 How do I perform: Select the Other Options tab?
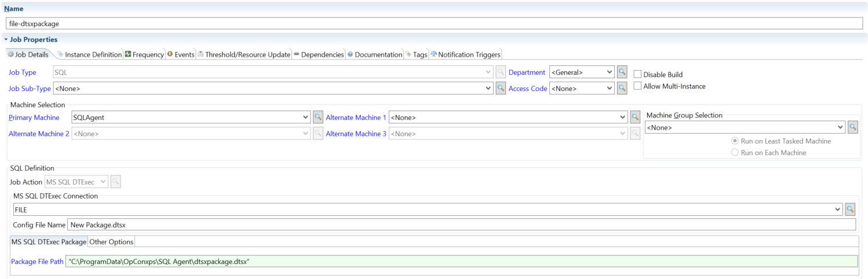(x=111, y=242)
